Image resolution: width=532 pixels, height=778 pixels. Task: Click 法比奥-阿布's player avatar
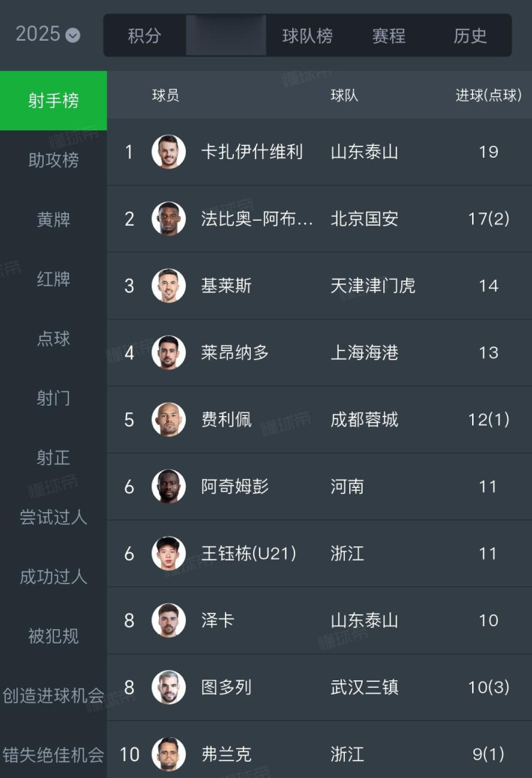click(x=169, y=219)
